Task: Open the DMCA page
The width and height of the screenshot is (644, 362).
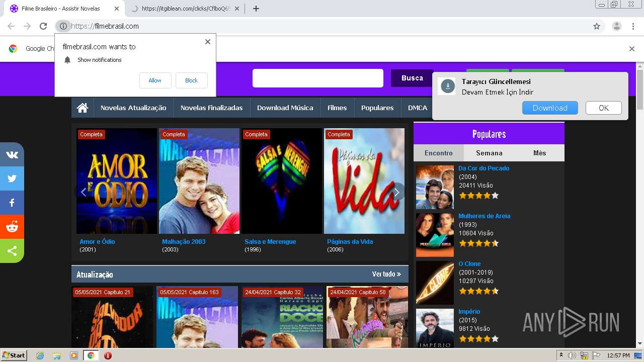Action: [x=418, y=108]
